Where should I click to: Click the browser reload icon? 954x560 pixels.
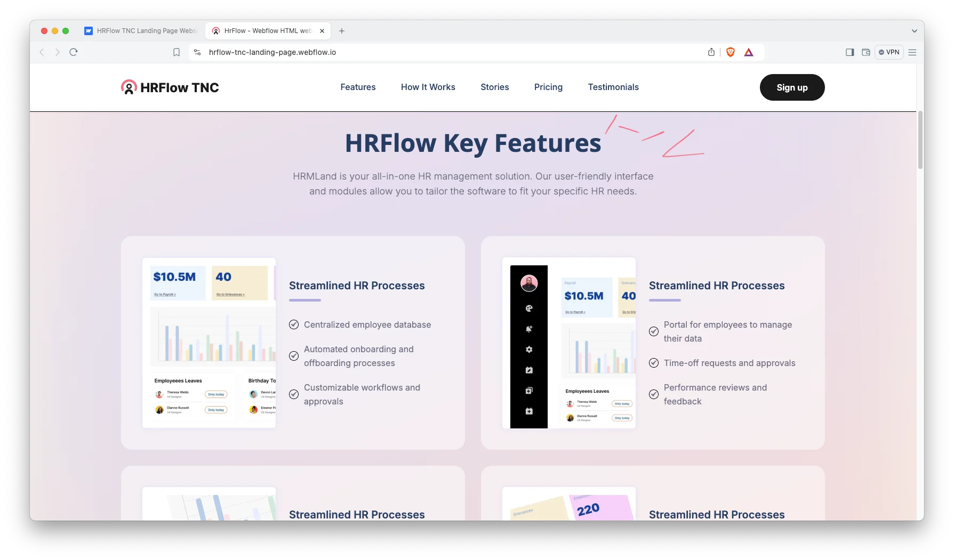coord(74,52)
